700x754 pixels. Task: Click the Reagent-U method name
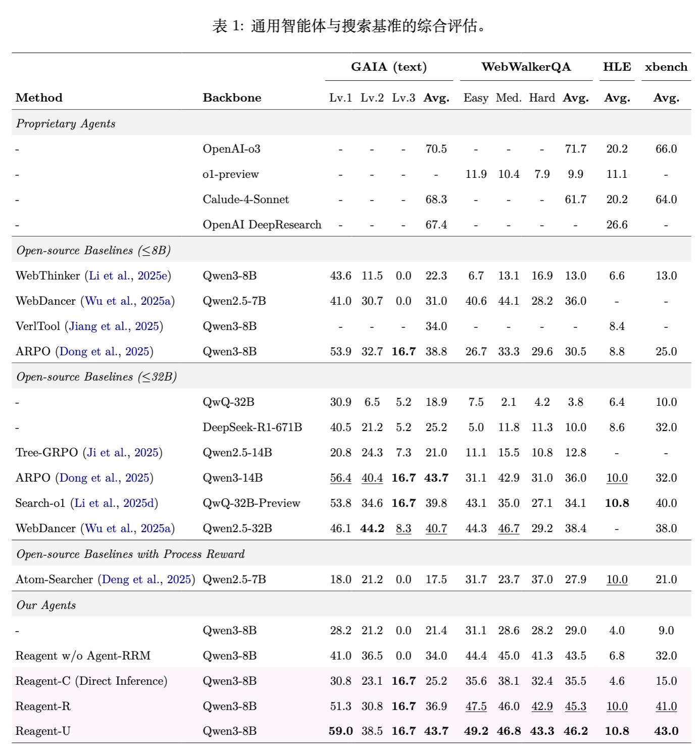click(43, 731)
